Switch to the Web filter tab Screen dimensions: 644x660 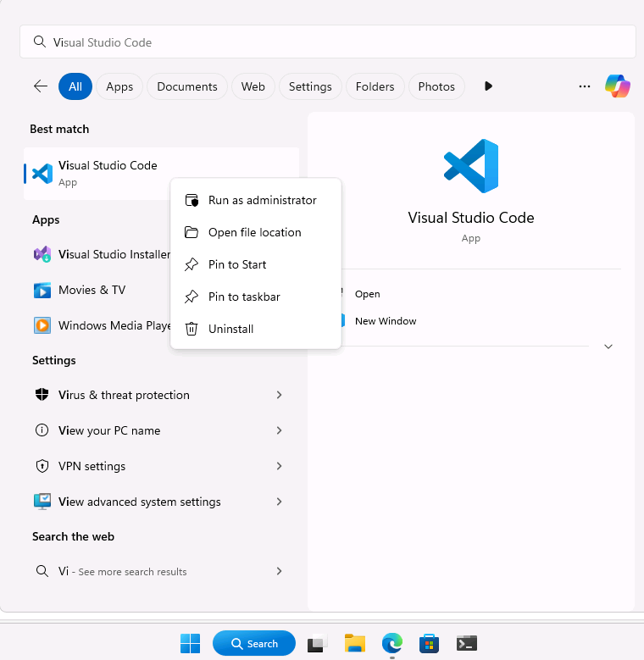tap(253, 86)
